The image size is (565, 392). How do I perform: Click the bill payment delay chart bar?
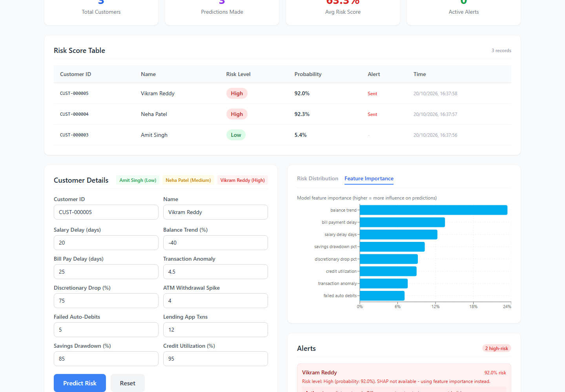402,222
